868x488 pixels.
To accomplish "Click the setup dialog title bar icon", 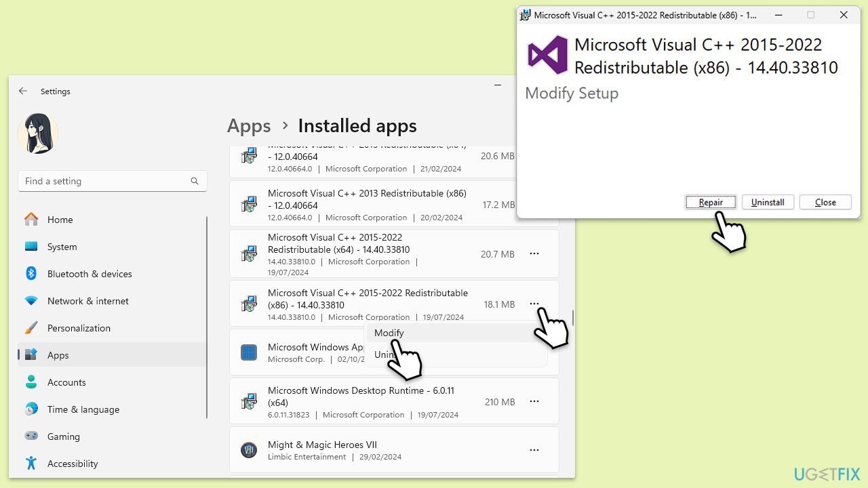I will tap(525, 15).
